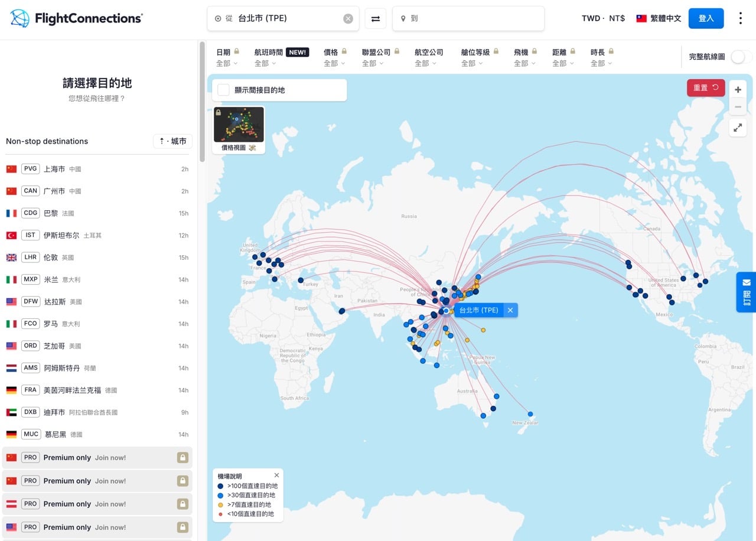Select LHR 伦敦 destination

97,258
